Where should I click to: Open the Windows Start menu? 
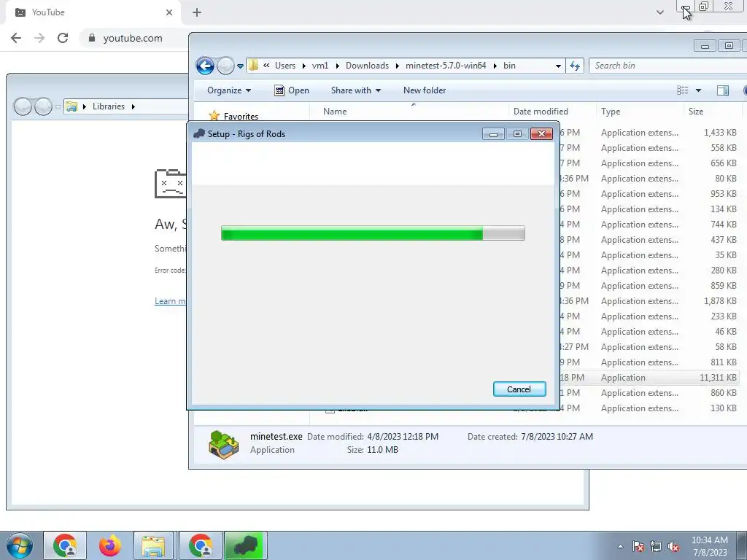(20, 545)
